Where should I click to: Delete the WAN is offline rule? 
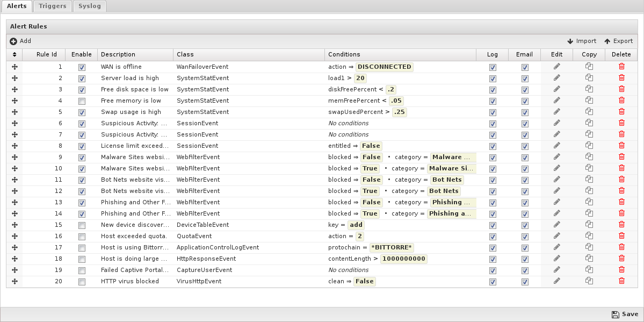[x=621, y=67]
